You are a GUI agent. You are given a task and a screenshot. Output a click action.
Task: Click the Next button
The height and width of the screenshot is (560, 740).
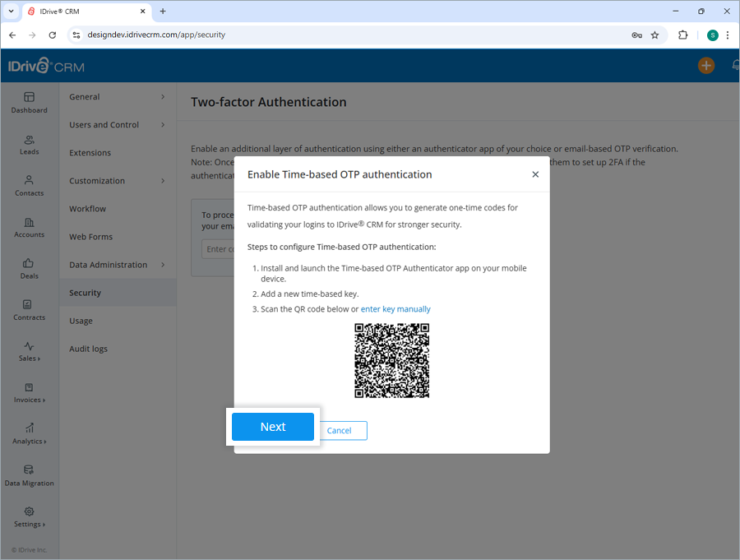pyautogui.click(x=272, y=426)
